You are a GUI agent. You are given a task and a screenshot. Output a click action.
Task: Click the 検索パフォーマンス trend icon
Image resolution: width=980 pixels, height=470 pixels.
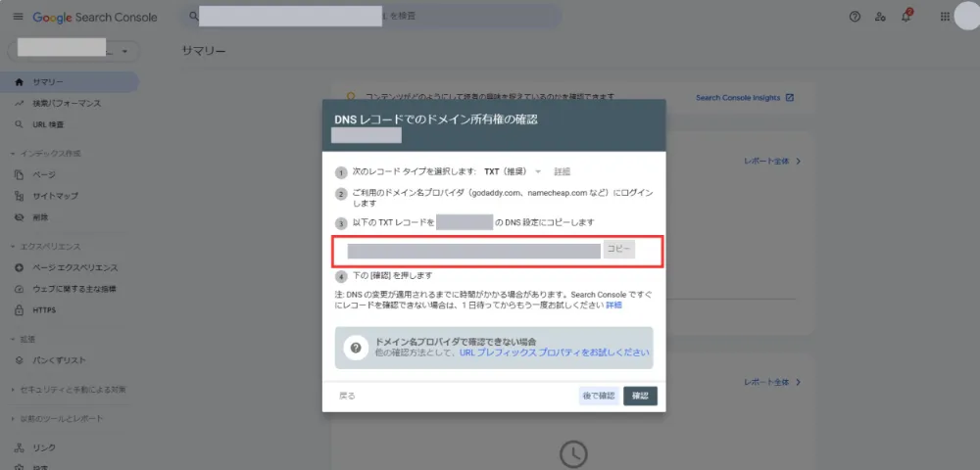pyautogui.click(x=19, y=103)
